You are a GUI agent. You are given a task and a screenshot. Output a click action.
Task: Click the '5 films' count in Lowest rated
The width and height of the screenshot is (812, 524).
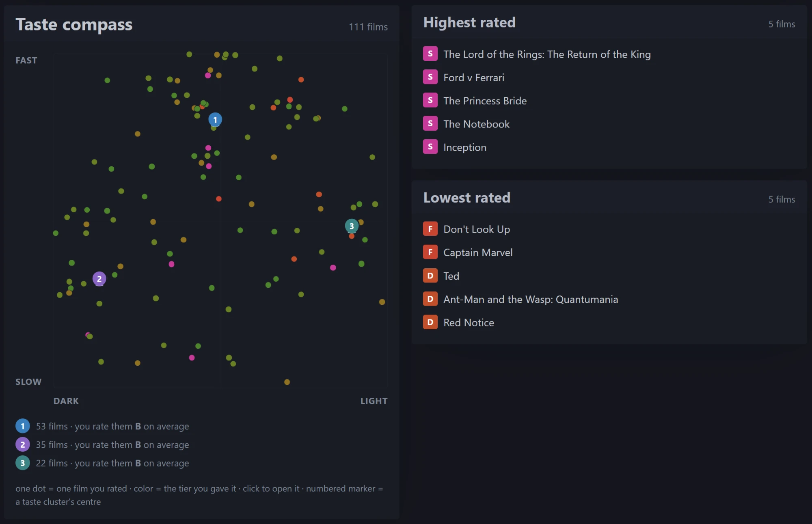pos(782,200)
